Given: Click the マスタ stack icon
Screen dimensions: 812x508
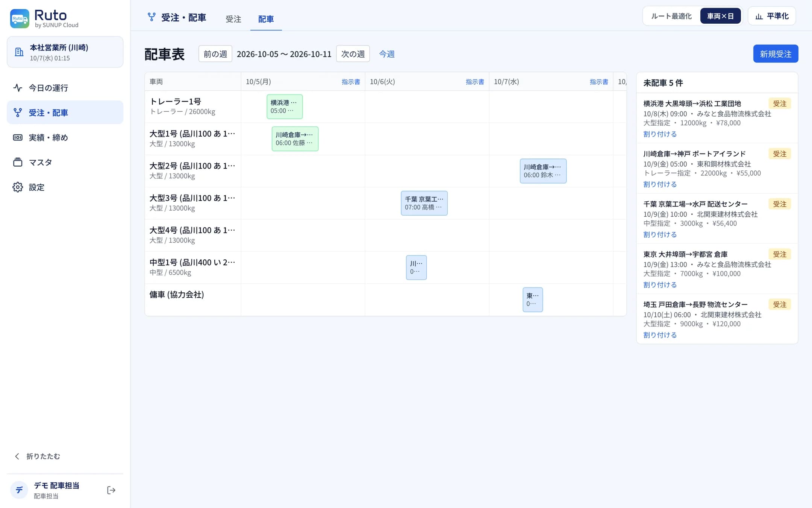Looking at the screenshot, I should [x=18, y=162].
